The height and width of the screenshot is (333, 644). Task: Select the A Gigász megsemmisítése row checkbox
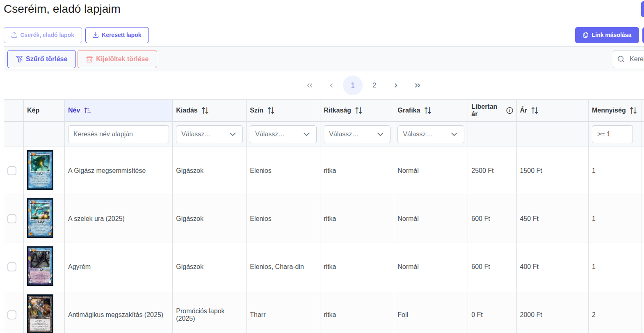click(12, 171)
